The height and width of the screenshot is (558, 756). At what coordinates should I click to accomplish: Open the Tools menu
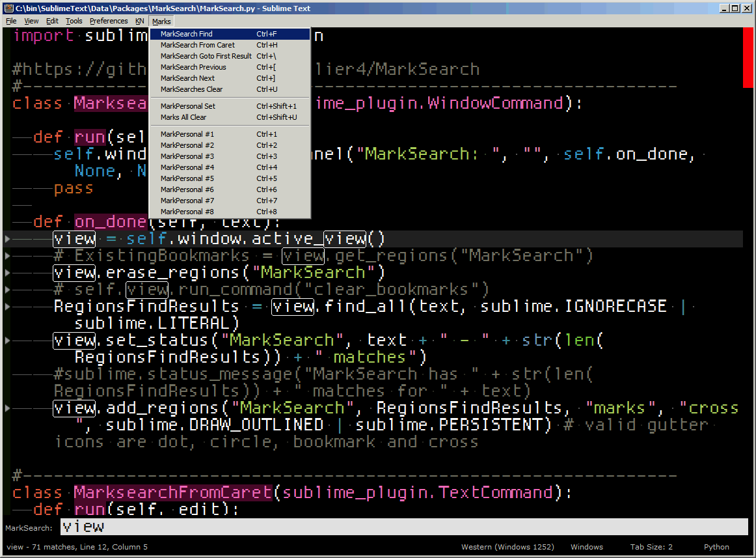tap(74, 21)
